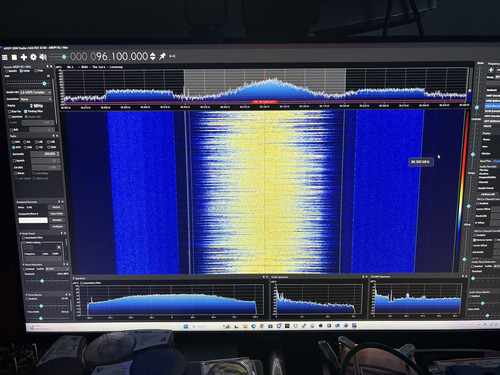Pin the Baseband Recorder panel
500x375 pixels.
click(x=59, y=202)
